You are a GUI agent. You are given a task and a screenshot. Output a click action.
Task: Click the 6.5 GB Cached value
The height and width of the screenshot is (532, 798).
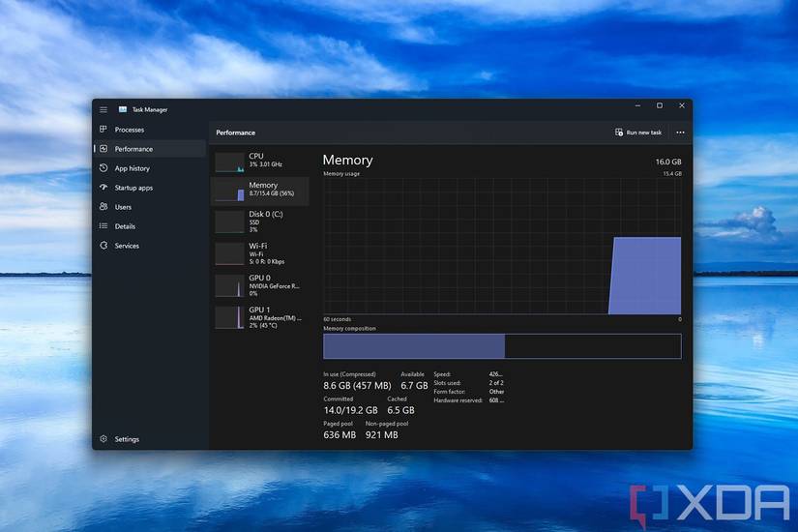(x=401, y=410)
